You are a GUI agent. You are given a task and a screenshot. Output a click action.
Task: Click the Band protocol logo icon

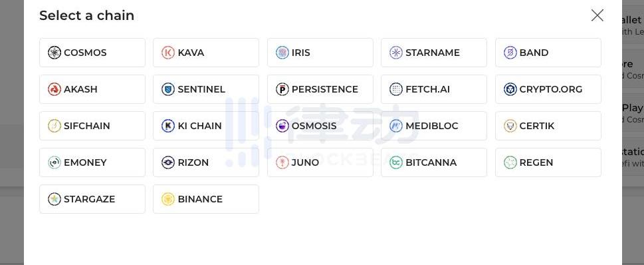(510, 53)
